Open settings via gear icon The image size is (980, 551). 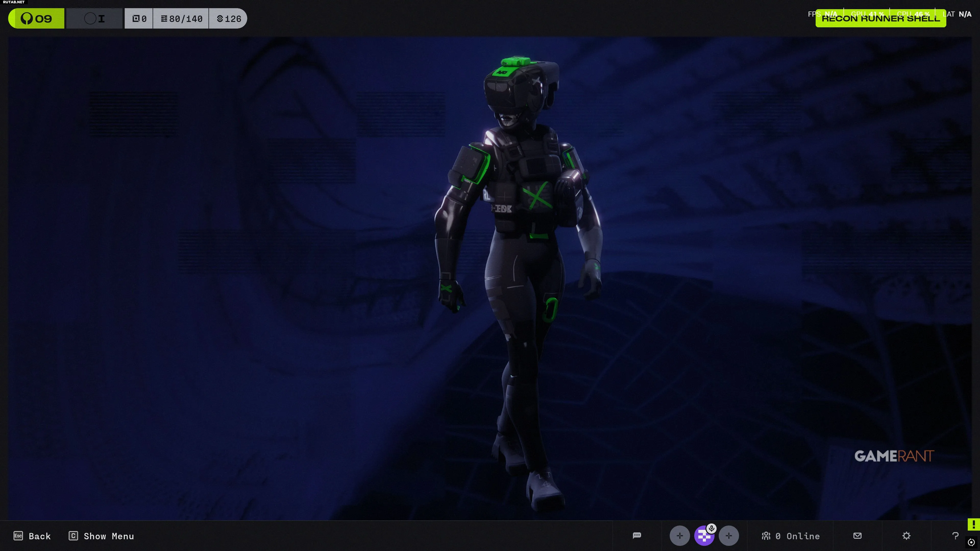[x=906, y=535]
